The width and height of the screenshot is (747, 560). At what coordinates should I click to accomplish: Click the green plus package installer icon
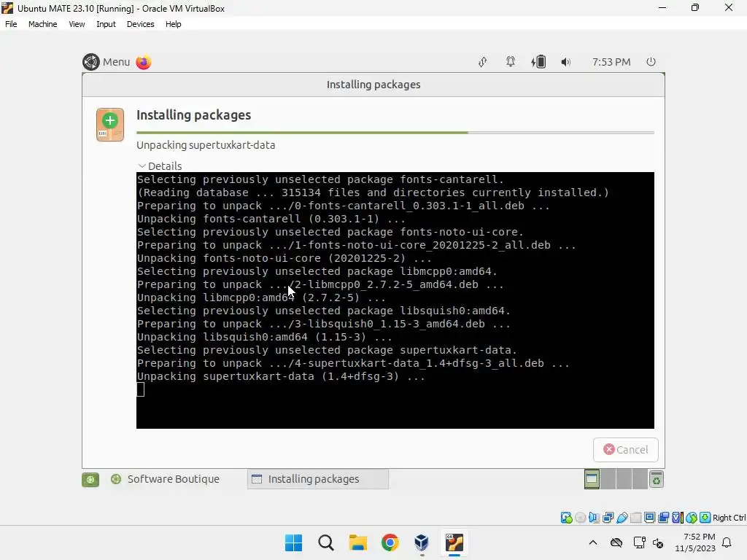click(110, 125)
